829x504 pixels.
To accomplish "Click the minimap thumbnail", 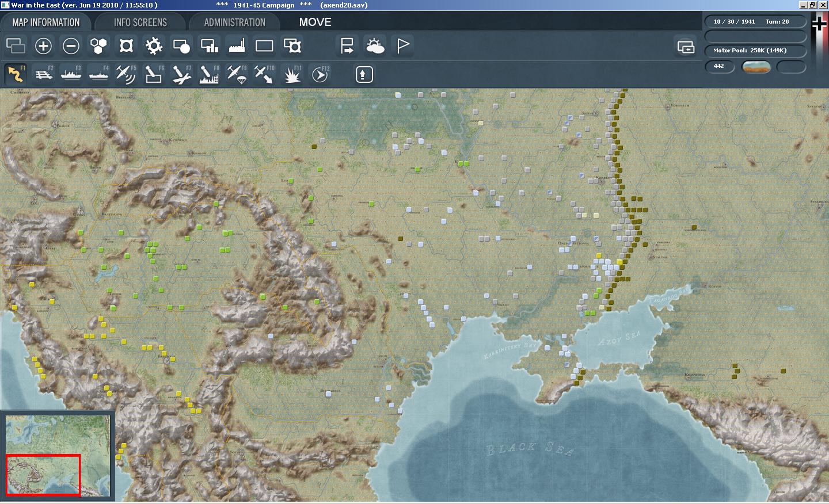I will 58,456.
